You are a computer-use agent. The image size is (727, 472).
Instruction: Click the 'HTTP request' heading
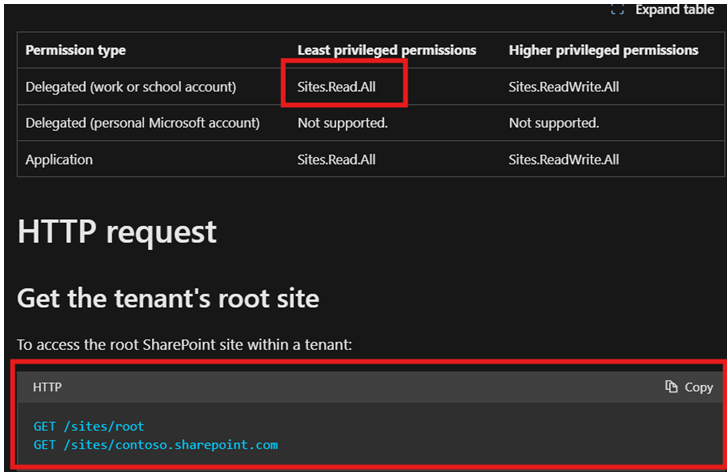(x=117, y=232)
